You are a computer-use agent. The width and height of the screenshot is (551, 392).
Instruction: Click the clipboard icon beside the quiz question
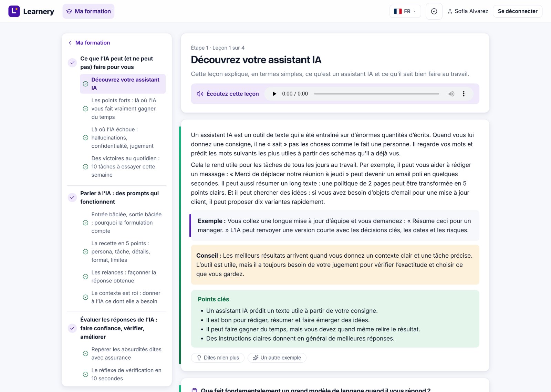195,390
